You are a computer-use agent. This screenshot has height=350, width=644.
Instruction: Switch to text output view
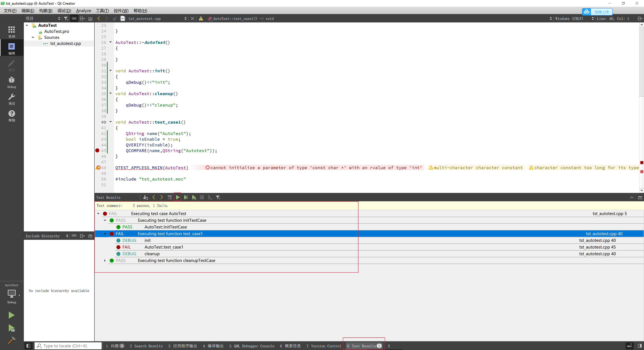click(x=210, y=197)
